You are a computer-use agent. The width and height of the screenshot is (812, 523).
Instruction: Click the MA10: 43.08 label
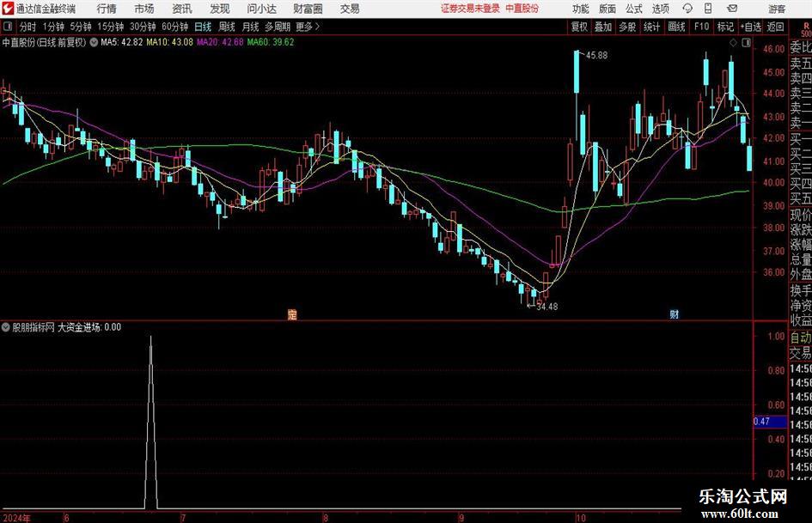pos(170,42)
